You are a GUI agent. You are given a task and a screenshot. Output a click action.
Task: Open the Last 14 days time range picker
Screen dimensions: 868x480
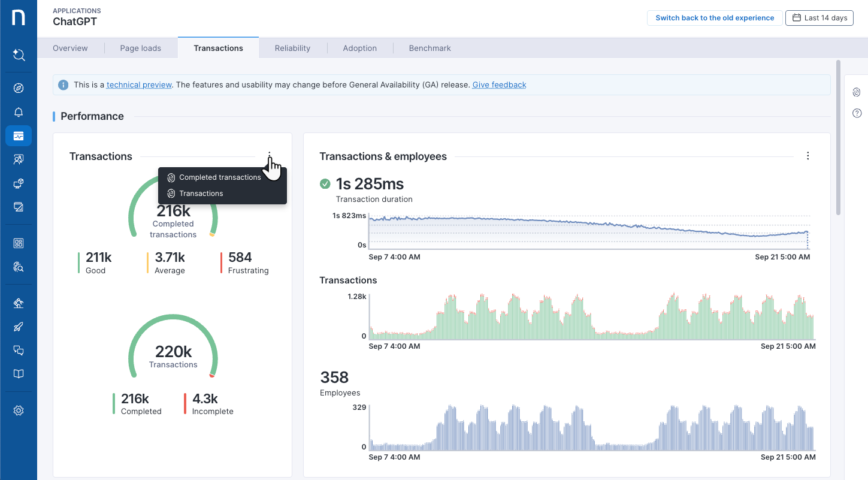coord(819,18)
